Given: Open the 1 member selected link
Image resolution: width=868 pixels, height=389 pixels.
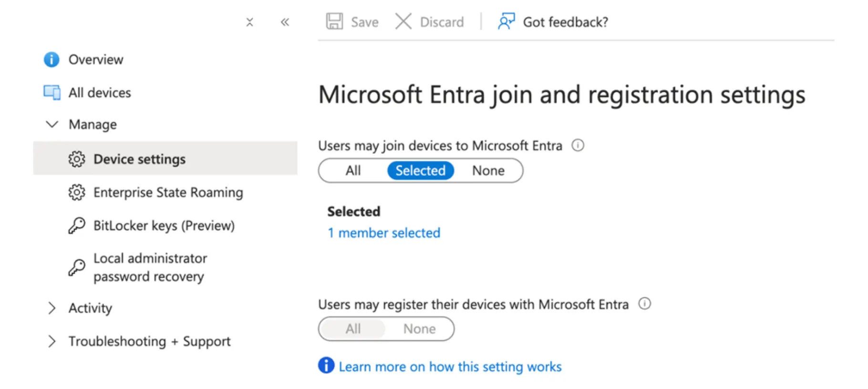Looking at the screenshot, I should 384,233.
